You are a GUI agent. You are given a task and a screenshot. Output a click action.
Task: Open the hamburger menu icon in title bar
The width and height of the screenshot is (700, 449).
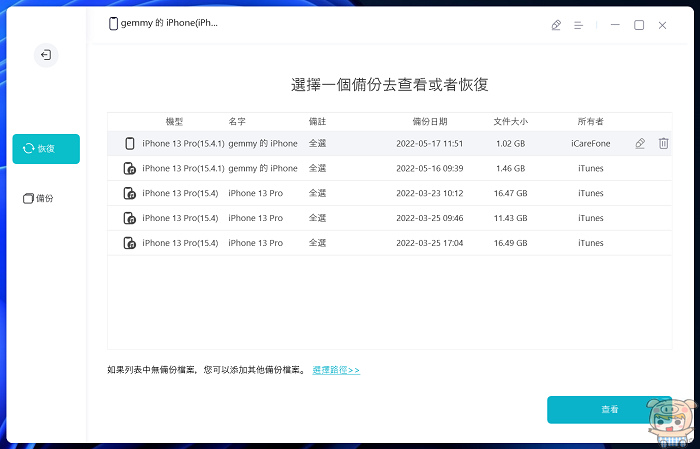pyautogui.click(x=579, y=25)
